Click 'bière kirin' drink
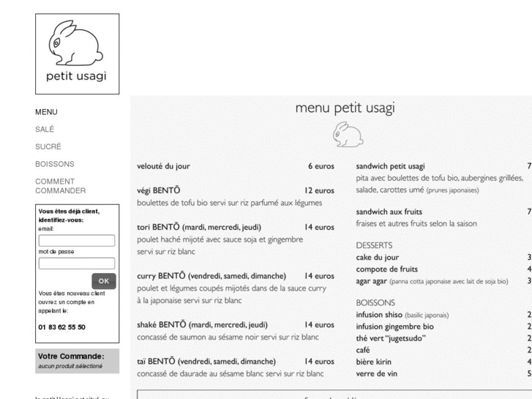Viewport: 532px width, 399px height. coord(373,362)
